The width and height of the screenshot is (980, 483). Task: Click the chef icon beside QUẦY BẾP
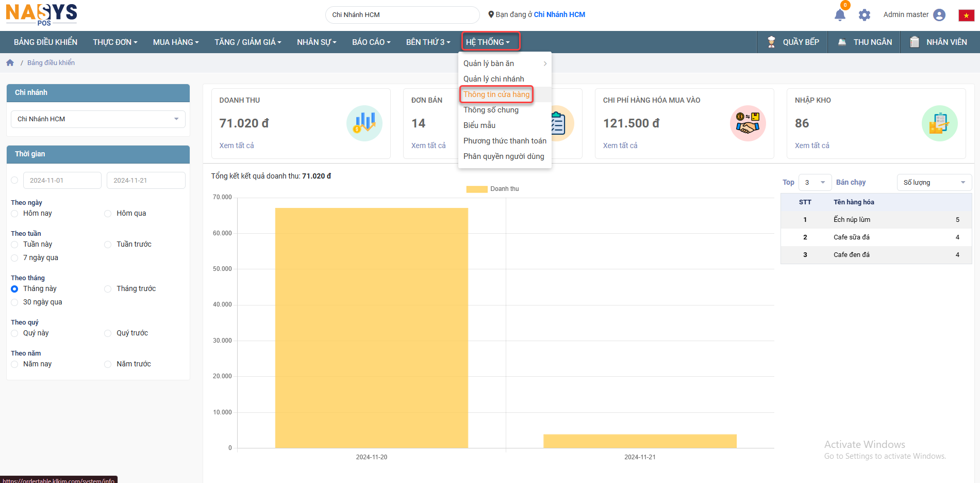click(x=771, y=42)
